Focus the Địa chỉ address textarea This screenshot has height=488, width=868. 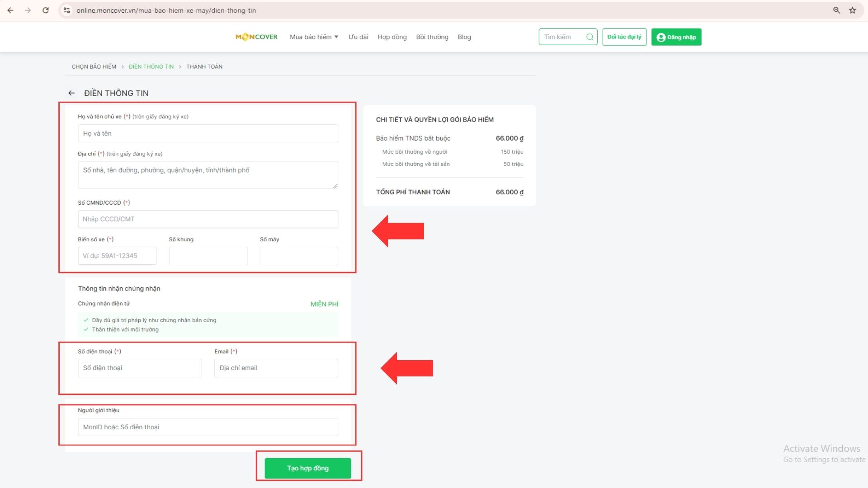click(208, 175)
